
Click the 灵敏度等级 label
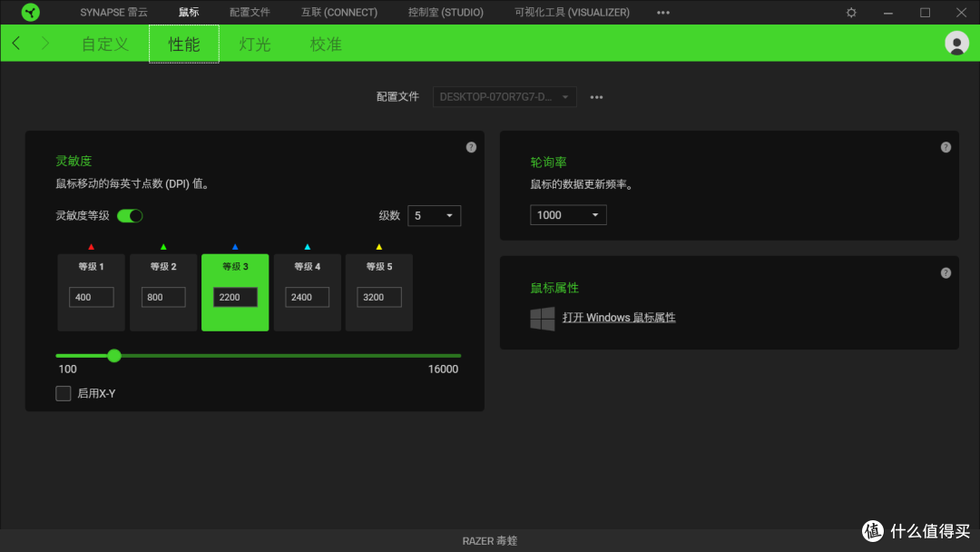coord(83,216)
